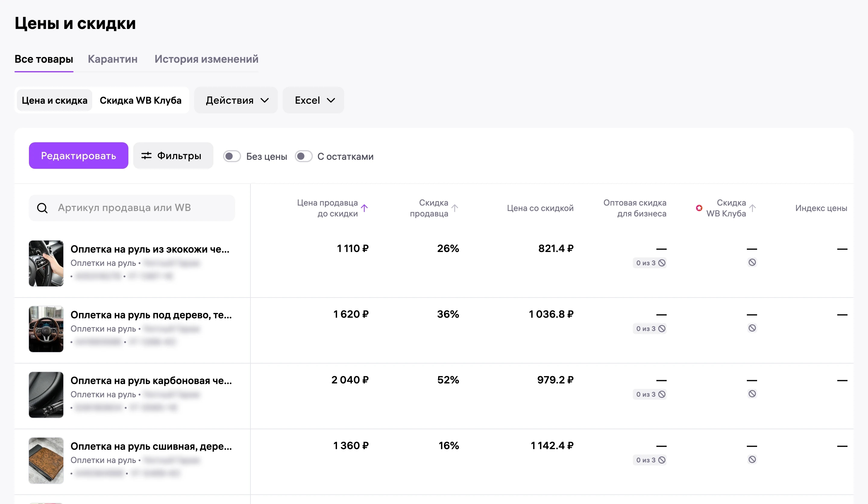868x504 pixels.
Task: Click WB Club disabled icon in second row
Action: [752, 328]
